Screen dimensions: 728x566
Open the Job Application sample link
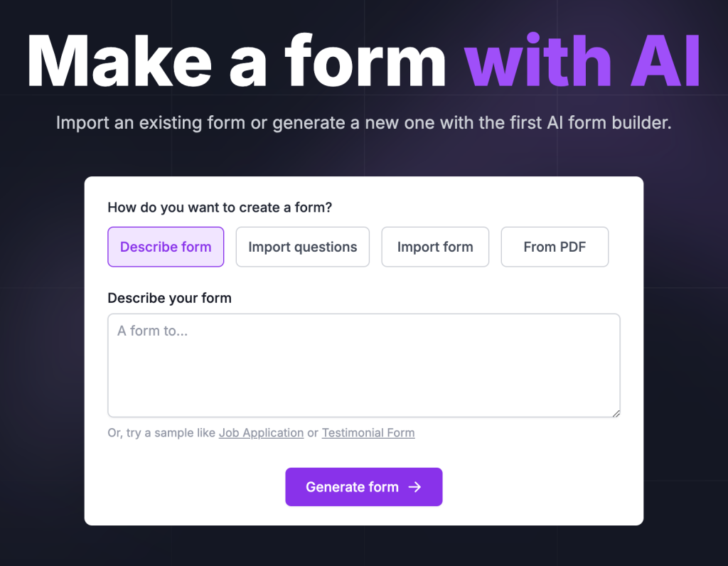tap(261, 432)
